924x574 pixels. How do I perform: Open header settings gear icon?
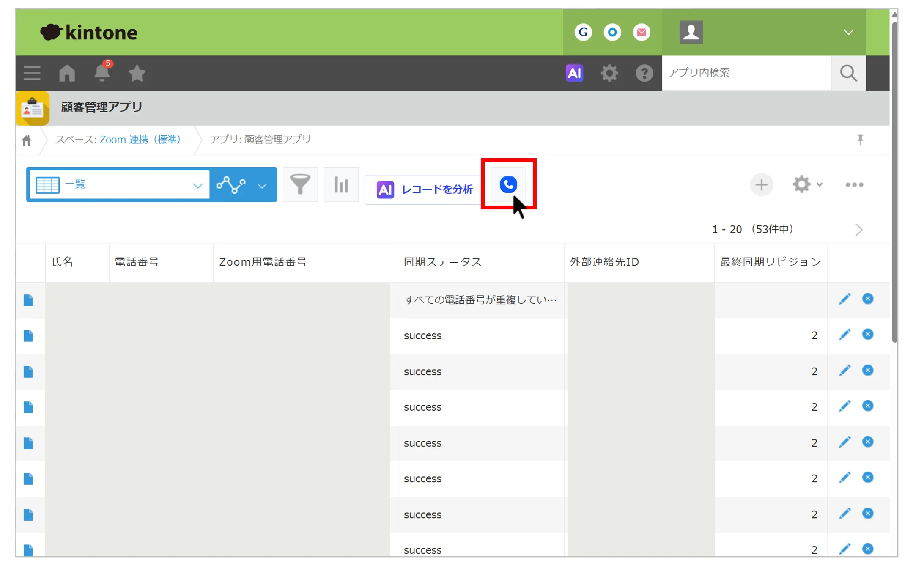coord(609,73)
